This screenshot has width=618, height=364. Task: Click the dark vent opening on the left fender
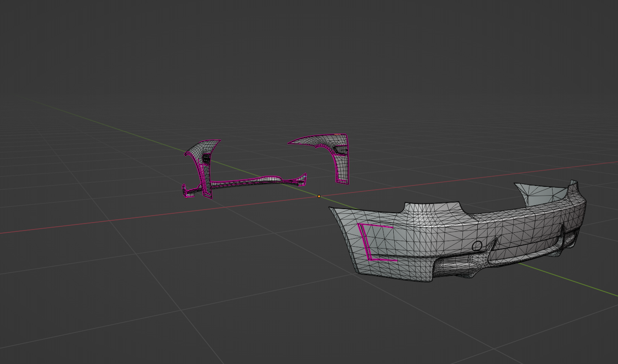click(205, 158)
